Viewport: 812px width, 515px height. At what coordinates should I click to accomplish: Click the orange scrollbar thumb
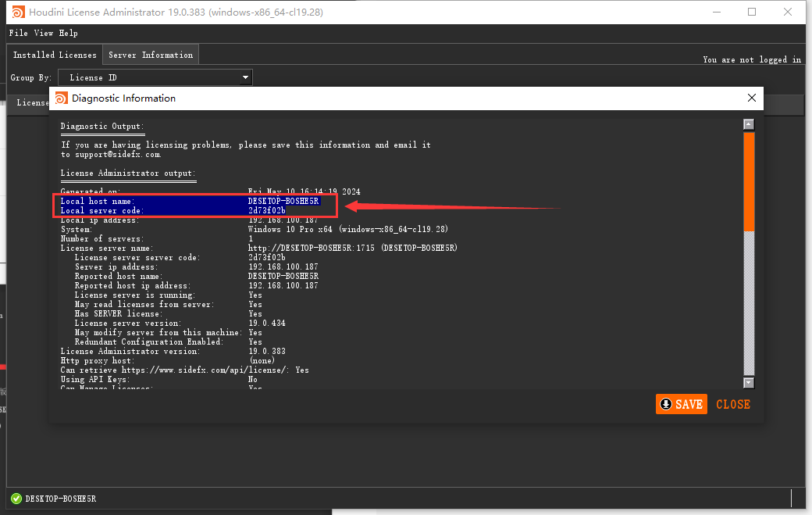749,180
